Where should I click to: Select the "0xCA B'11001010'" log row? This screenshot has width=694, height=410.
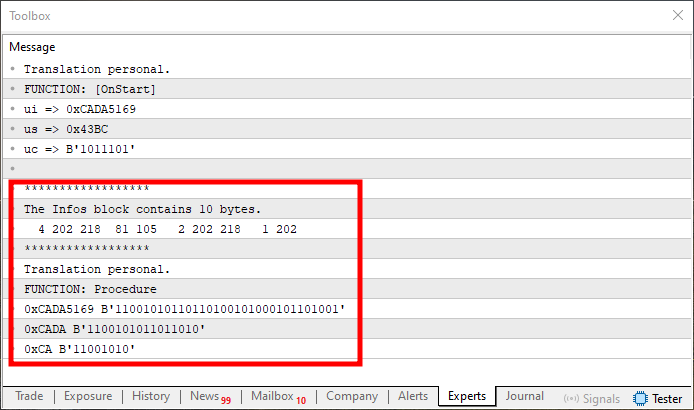347,349
